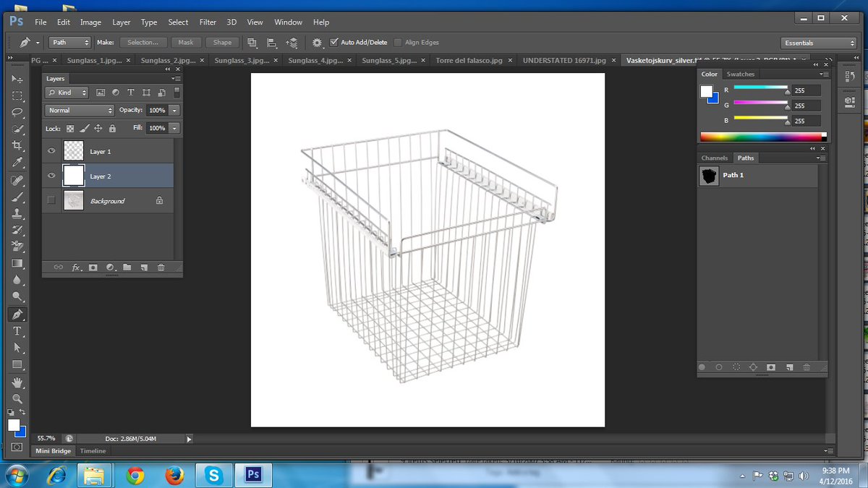Toggle lock all padlock icon
The height and width of the screenshot is (488, 868).
pyautogui.click(x=112, y=128)
